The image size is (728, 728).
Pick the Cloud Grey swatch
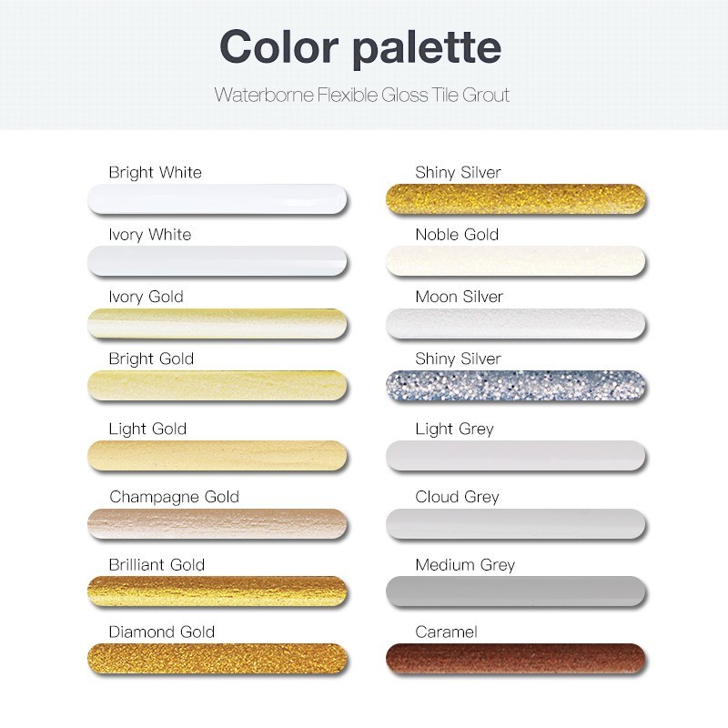tap(516, 523)
